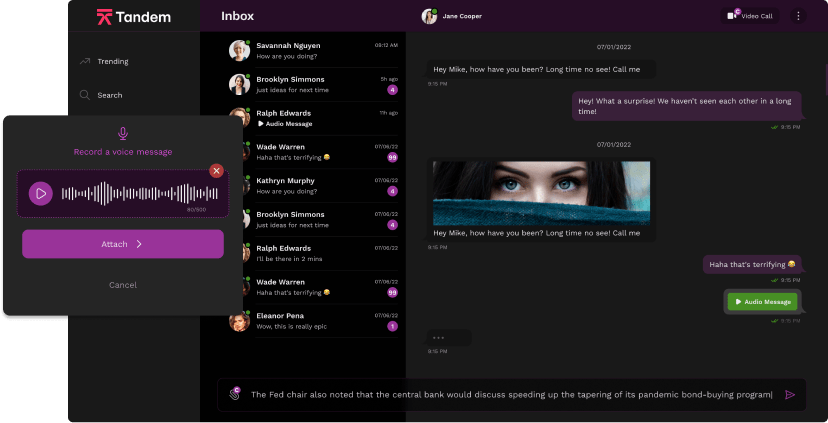Click the Attach button
The width and height of the screenshot is (828, 423).
point(123,244)
